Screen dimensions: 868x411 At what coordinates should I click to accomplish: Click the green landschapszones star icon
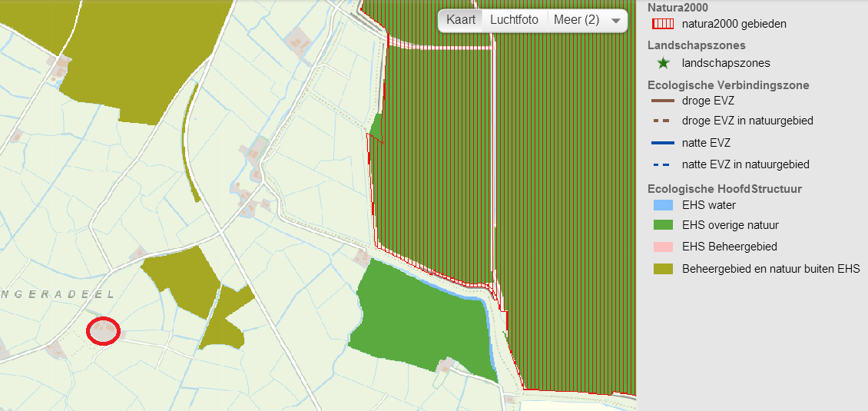[x=663, y=63]
